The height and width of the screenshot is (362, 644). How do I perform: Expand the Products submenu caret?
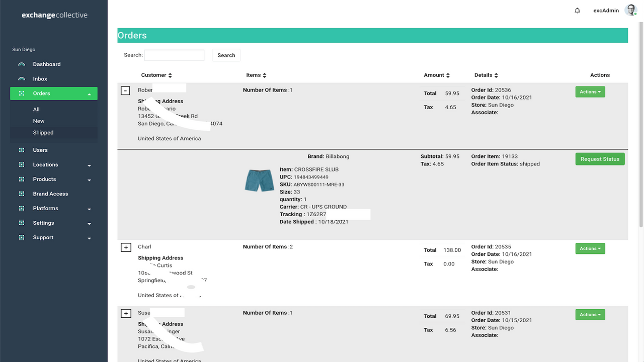(x=89, y=180)
